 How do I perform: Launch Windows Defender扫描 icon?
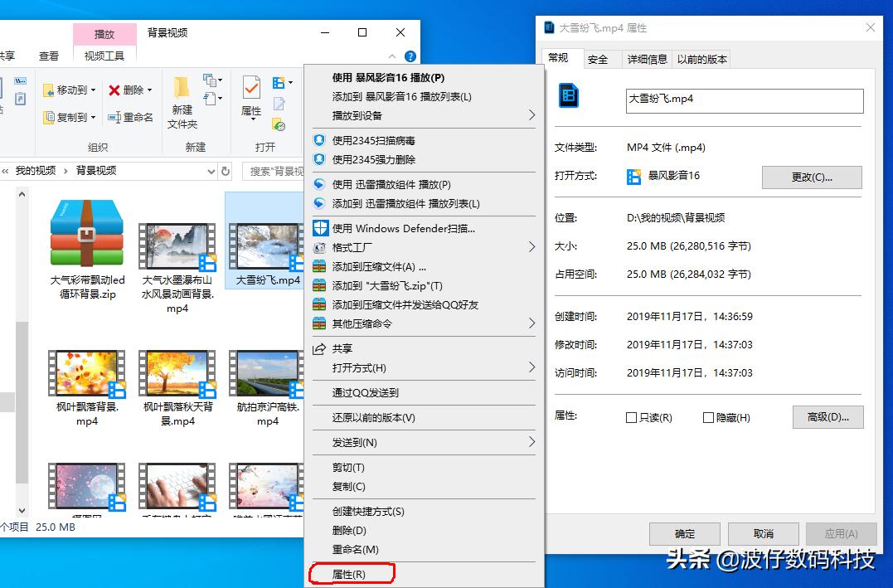tap(319, 228)
